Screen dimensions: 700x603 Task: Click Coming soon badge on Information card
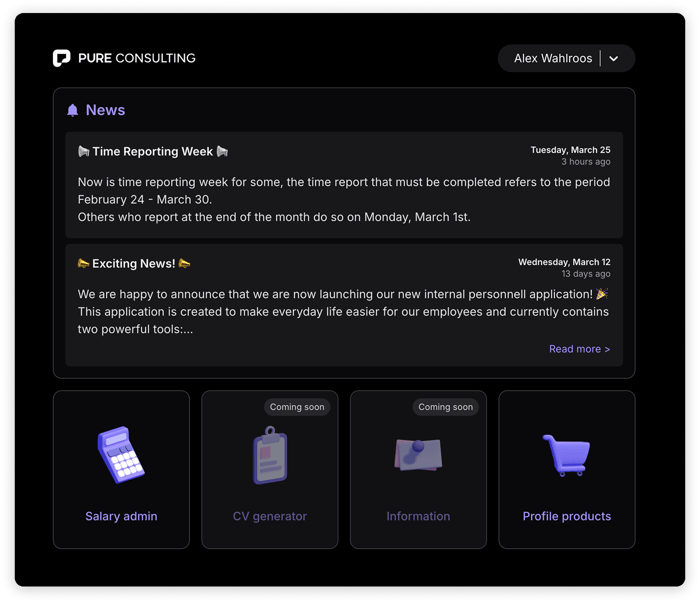point(445,407)
